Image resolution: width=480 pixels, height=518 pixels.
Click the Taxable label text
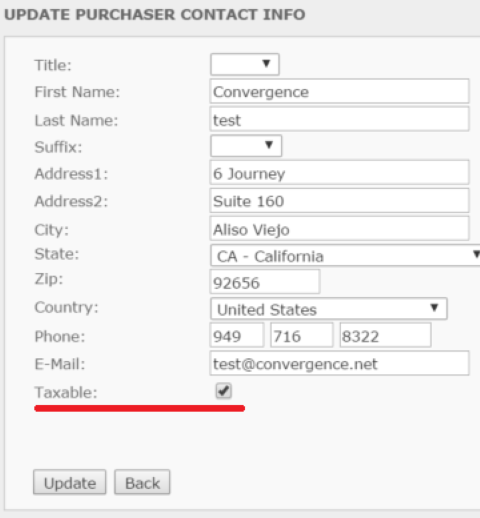coord(66,392)
